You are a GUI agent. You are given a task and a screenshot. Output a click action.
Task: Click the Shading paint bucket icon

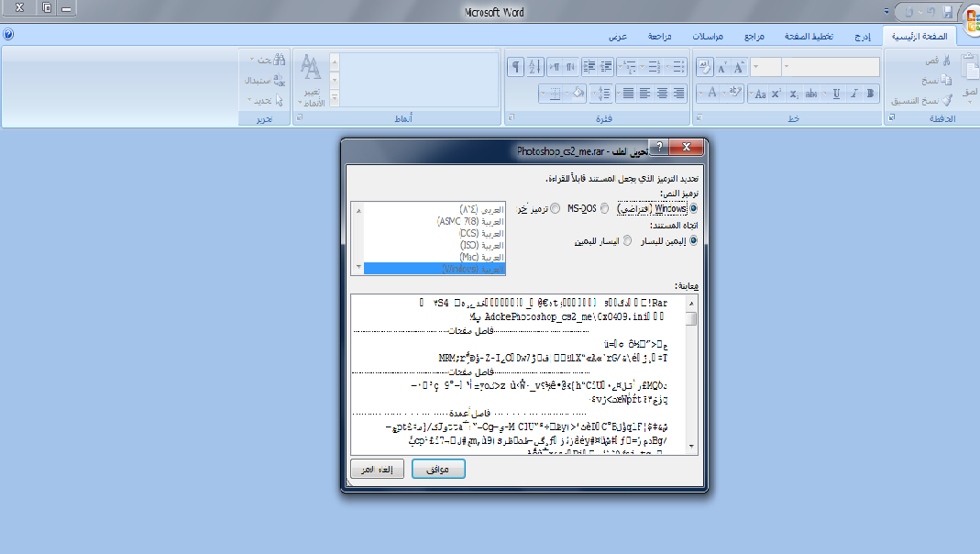[578, 94]
